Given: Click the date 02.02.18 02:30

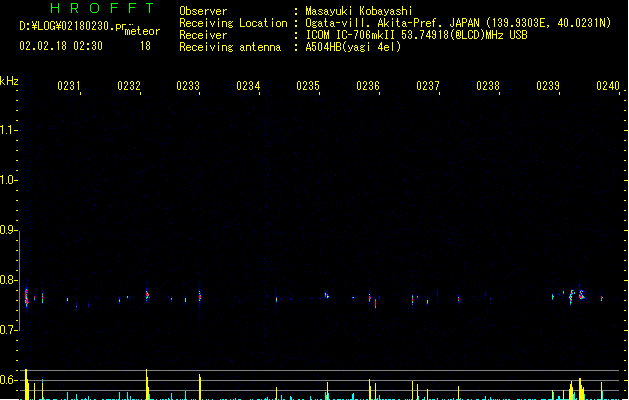Looking at the screenshot, I should coord(61,46).
